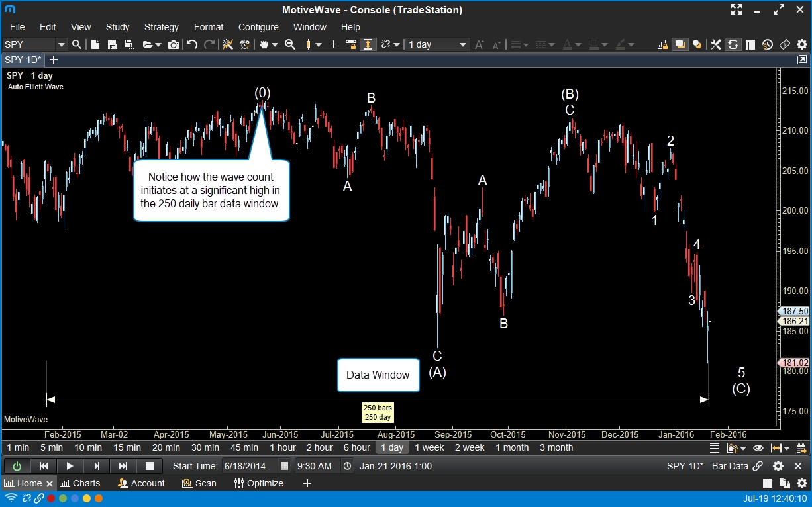812x507 pixels.
Task: Switch to the Account console tab
Action: 141,483
